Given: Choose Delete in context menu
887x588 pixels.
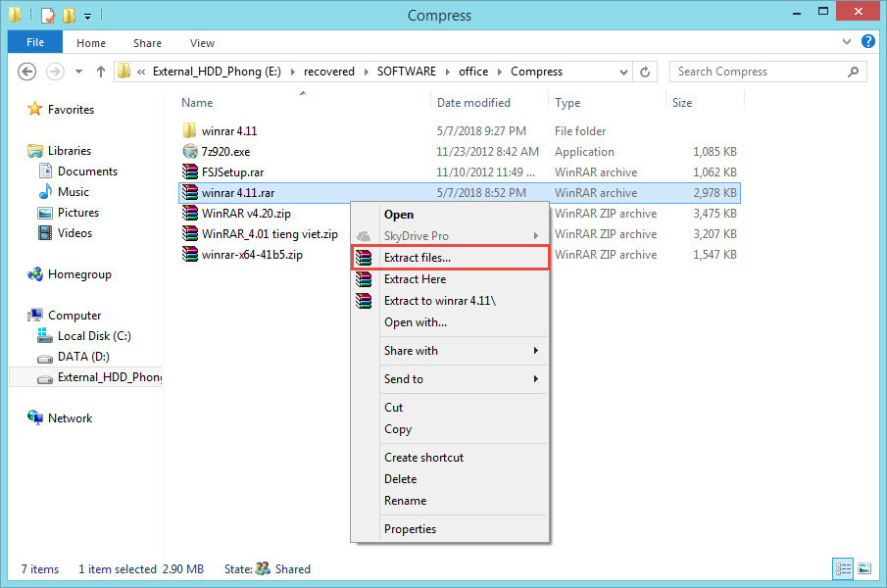Looking at the screenshot, I should point(450,479).
